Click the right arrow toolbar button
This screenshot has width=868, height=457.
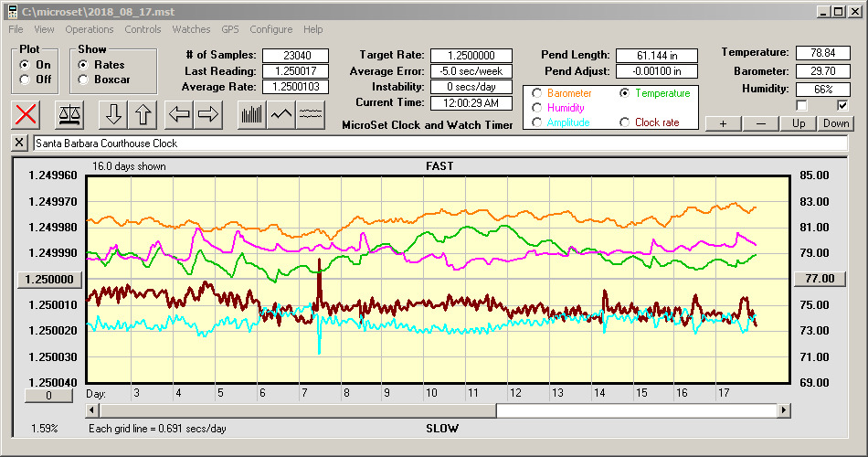tap(208, 114)
